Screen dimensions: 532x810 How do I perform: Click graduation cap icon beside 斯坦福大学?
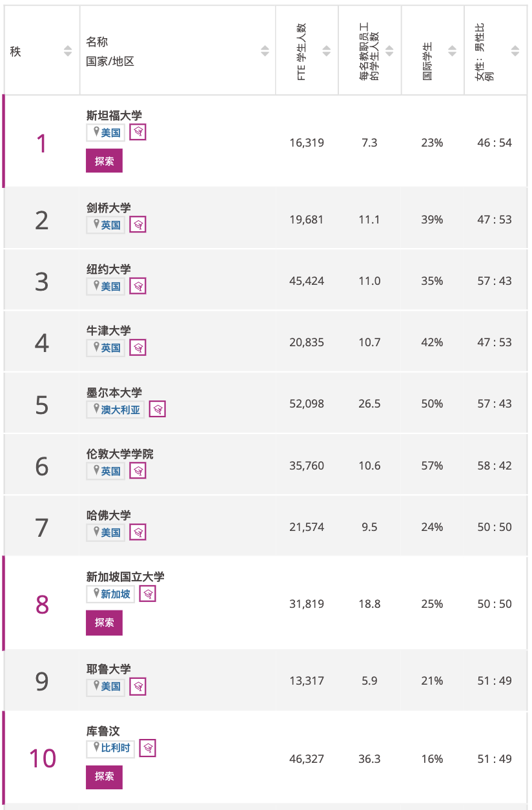tap(138, 132)
